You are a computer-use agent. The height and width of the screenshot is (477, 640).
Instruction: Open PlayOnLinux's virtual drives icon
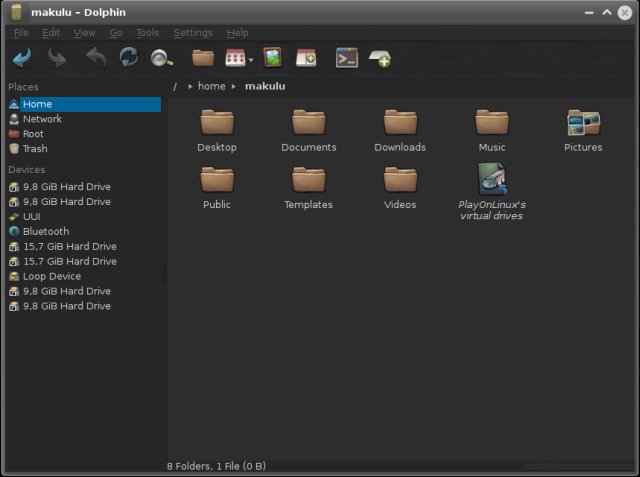click(x=491, y=180)
